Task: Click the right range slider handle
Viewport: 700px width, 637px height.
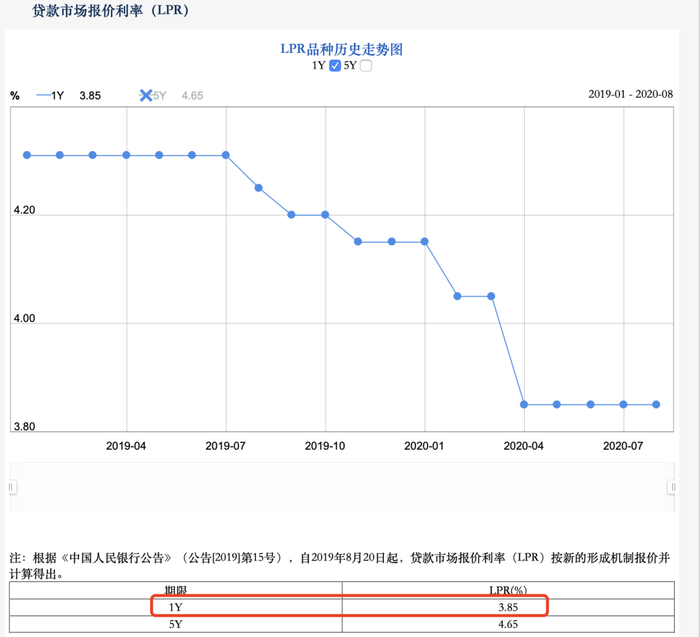Action: pyautogui.click(x=672, y=487)
